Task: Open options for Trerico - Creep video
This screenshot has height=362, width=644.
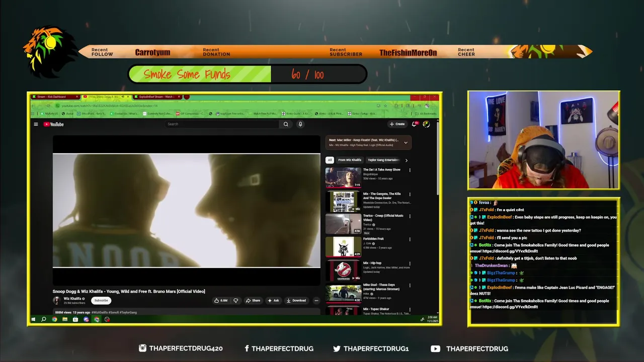Action: (x=410, y=216)
